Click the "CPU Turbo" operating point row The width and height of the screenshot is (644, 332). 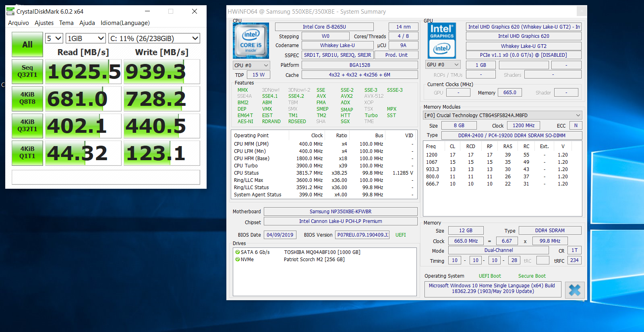coord(324,166)
